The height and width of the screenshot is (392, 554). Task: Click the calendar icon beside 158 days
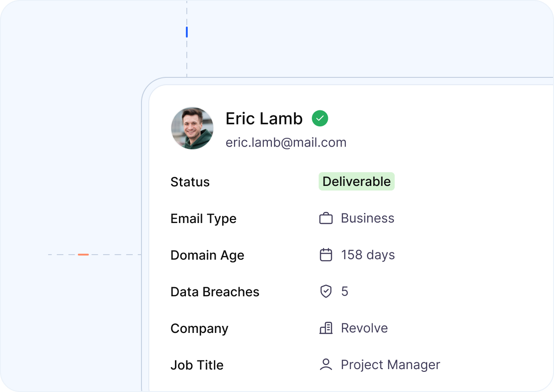[x=326, y=255]
